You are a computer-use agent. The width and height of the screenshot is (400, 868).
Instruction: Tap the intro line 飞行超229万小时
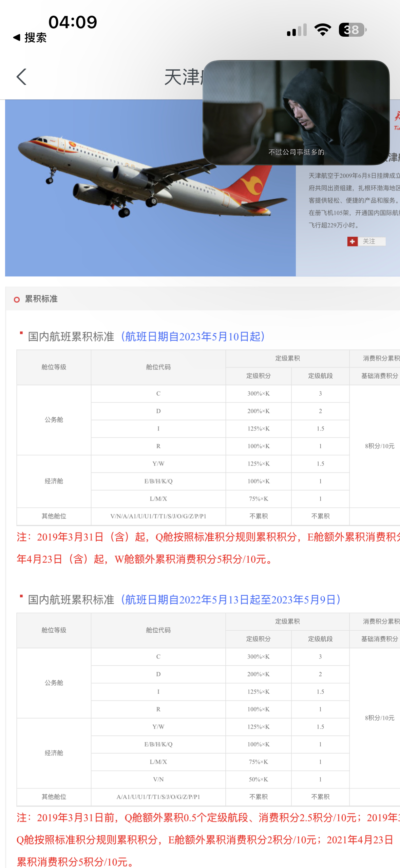point(334,225)
